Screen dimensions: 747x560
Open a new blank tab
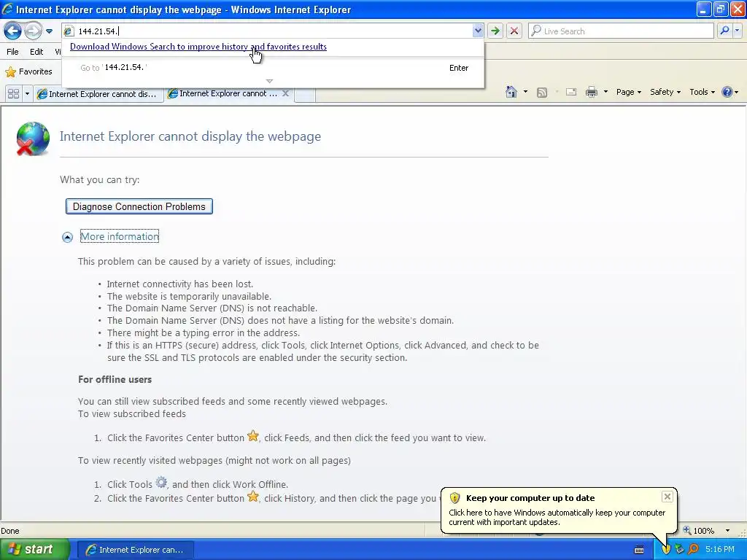[305, 94]
